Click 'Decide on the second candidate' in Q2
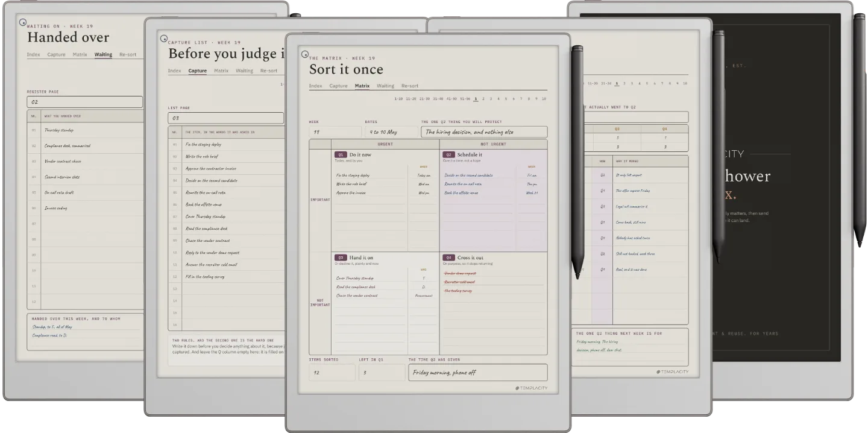 pos(468,175)
